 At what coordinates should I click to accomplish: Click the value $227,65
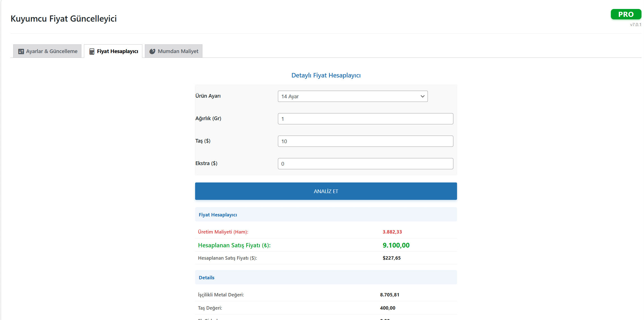point(392,258)
